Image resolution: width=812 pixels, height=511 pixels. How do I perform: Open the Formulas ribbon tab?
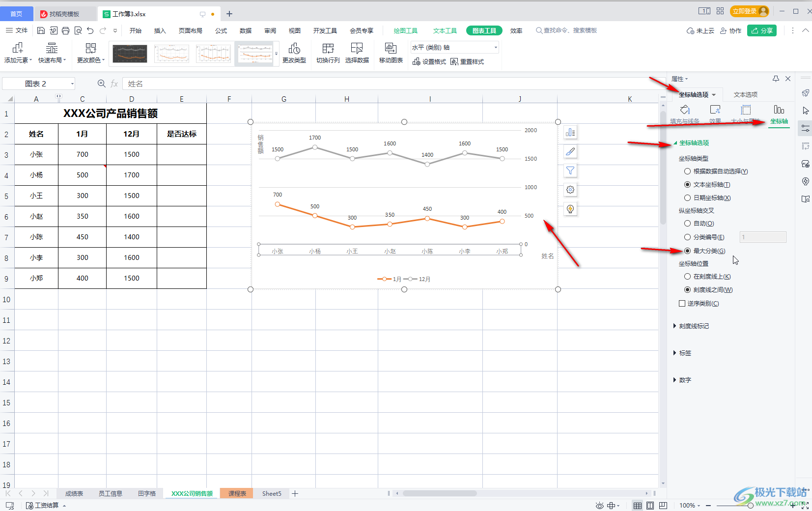click(221, 30)
